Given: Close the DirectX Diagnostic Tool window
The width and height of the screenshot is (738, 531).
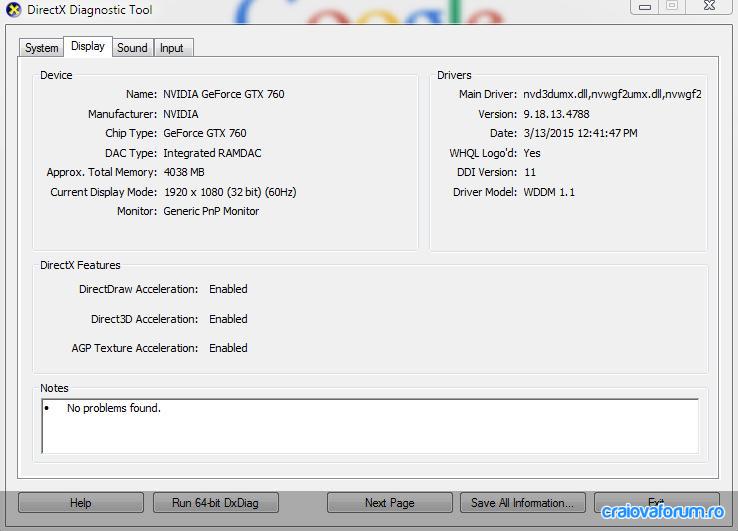Looking at the screenshot, I should (709, 6).
